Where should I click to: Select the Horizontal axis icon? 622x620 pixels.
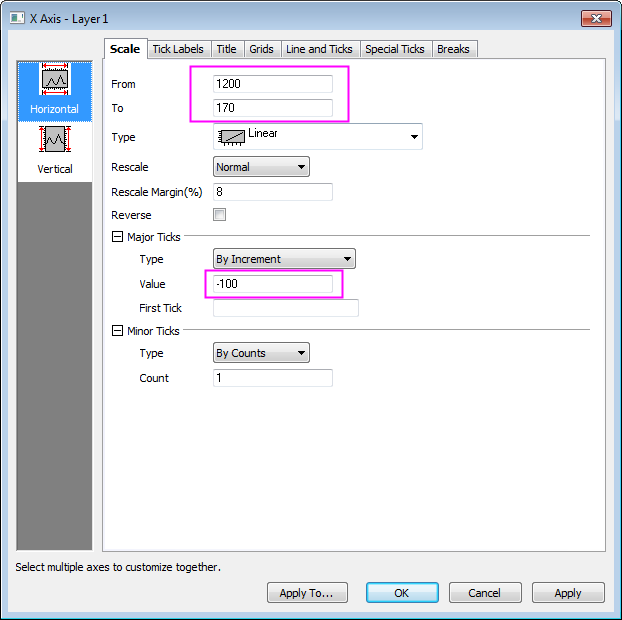tap(54, 90)
